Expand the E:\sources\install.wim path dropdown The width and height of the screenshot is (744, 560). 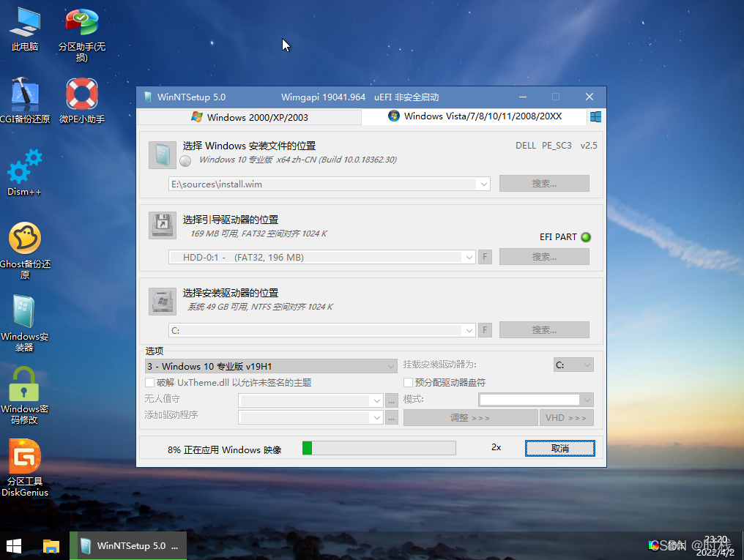(x=483, y=184)
